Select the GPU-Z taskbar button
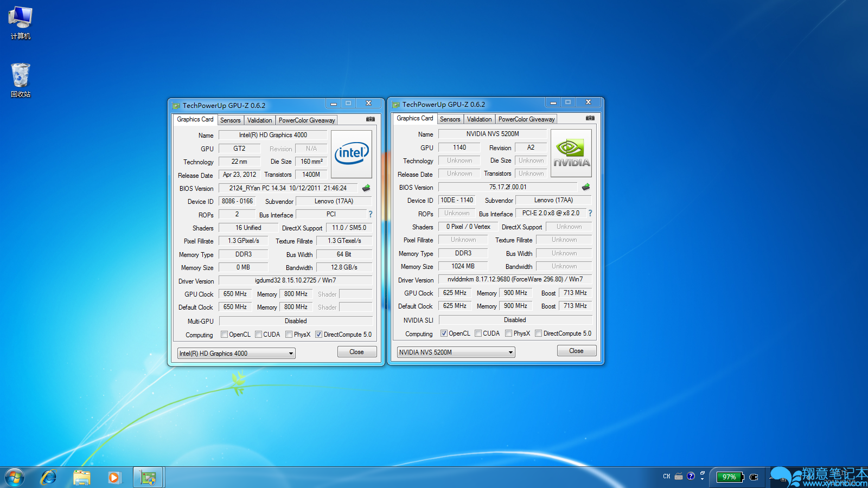The width and height of the screenshot is (868, 488). pyautogui.click(x=148, y=478)
